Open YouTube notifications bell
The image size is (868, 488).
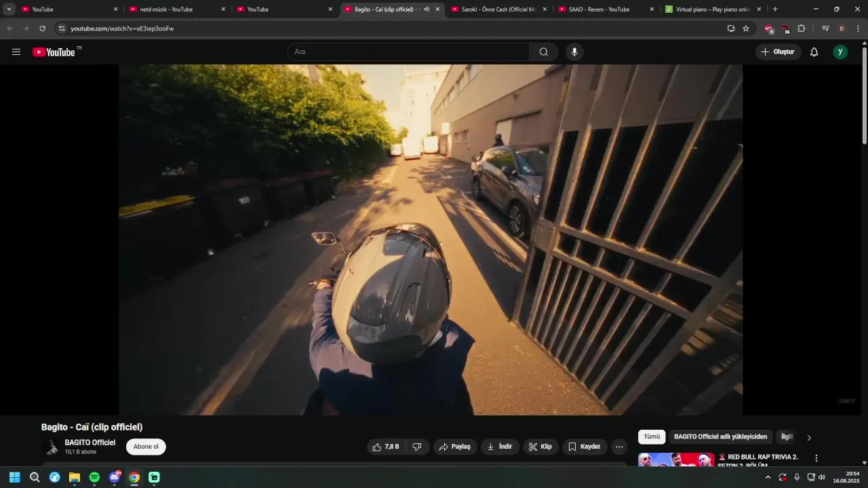point(814,52)
